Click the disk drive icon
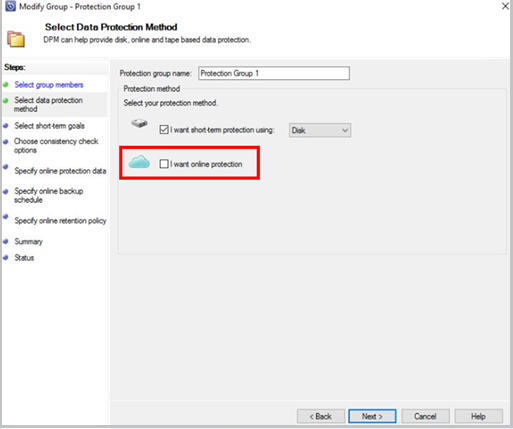This screenshot has width=513, height=429. (x=139, y=123)
